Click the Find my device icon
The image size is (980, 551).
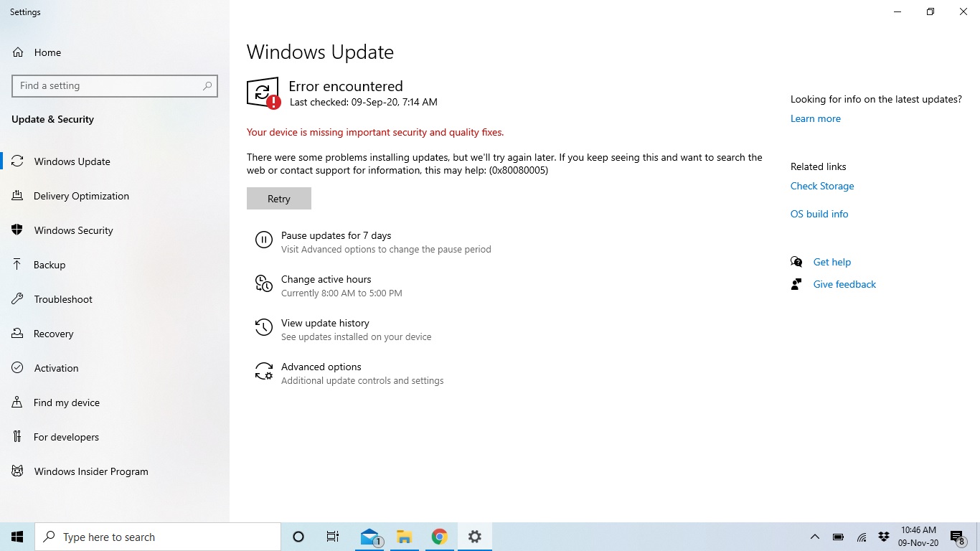tap(18, 402)
